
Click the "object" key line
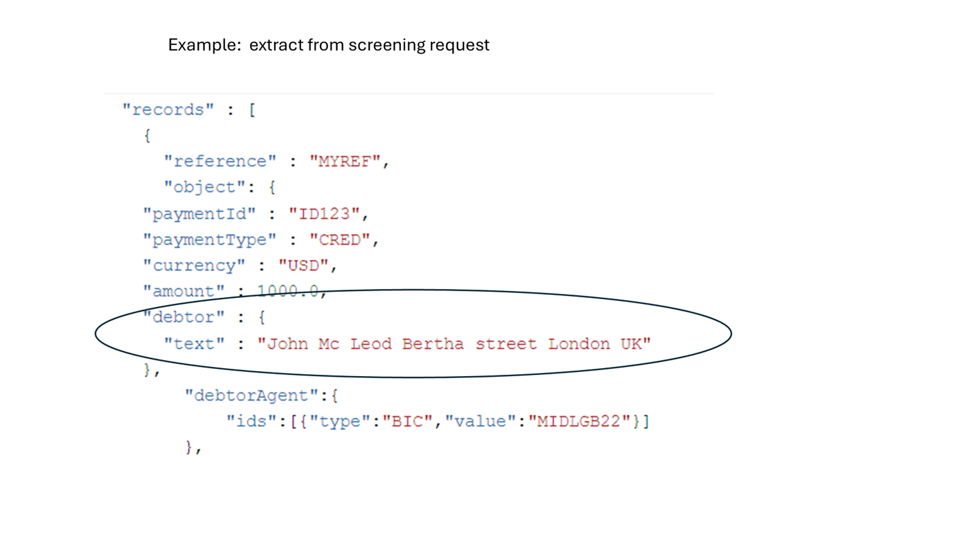[x=220, y=187]
